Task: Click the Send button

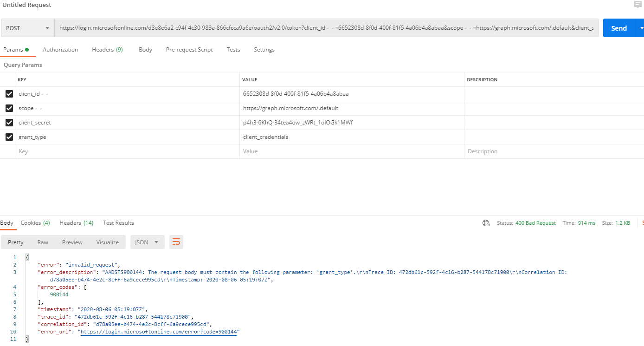Action: (x=620, y=28)
